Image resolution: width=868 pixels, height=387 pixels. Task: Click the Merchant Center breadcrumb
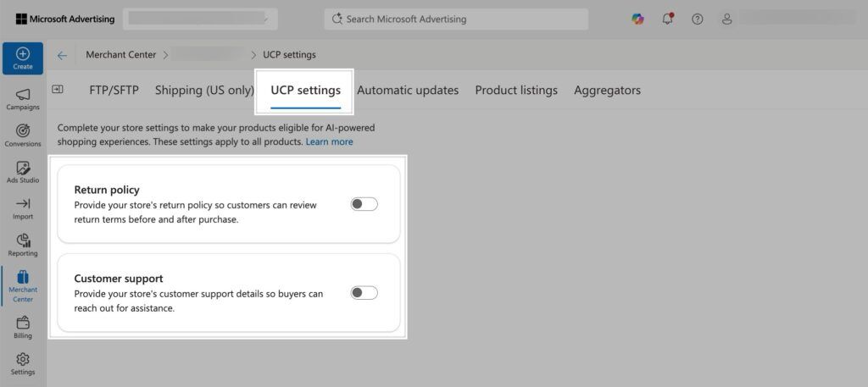coord(120,55)
